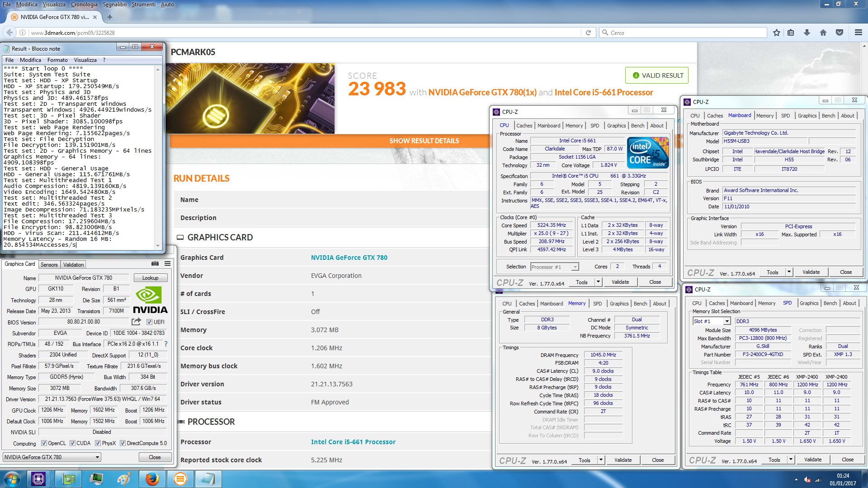868x488 pixels.
Task: Show hidden tray icons arrow
Action: pos(796,480)
